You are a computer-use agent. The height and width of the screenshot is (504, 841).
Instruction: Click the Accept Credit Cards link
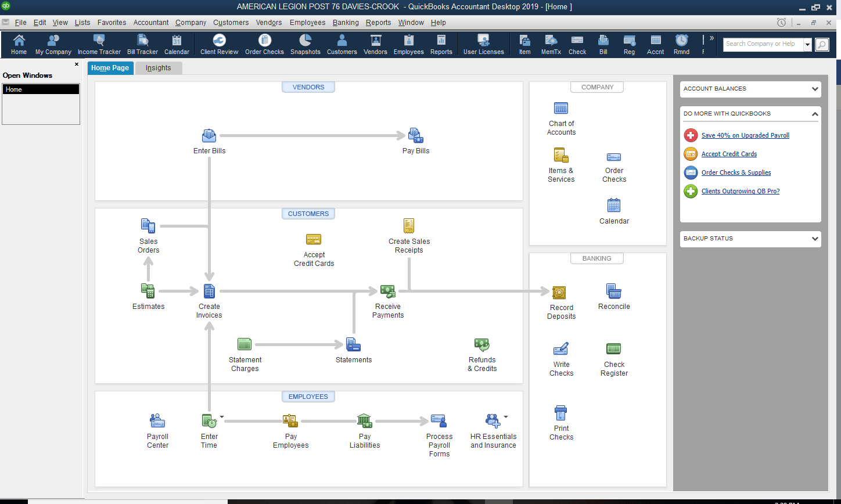[x=729, y=154]
